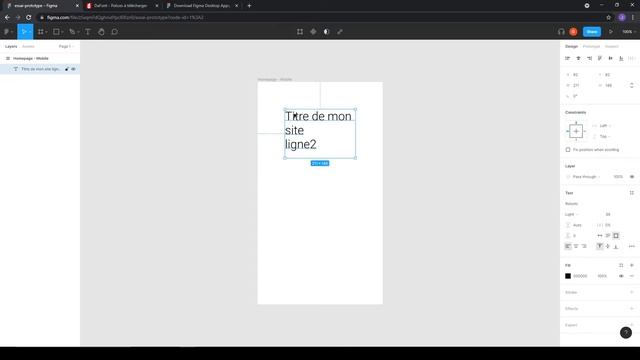Open the Page 1 dropdown
This screenshot has width=640, height=360.
pyautogui.click(x=66, y=47)
